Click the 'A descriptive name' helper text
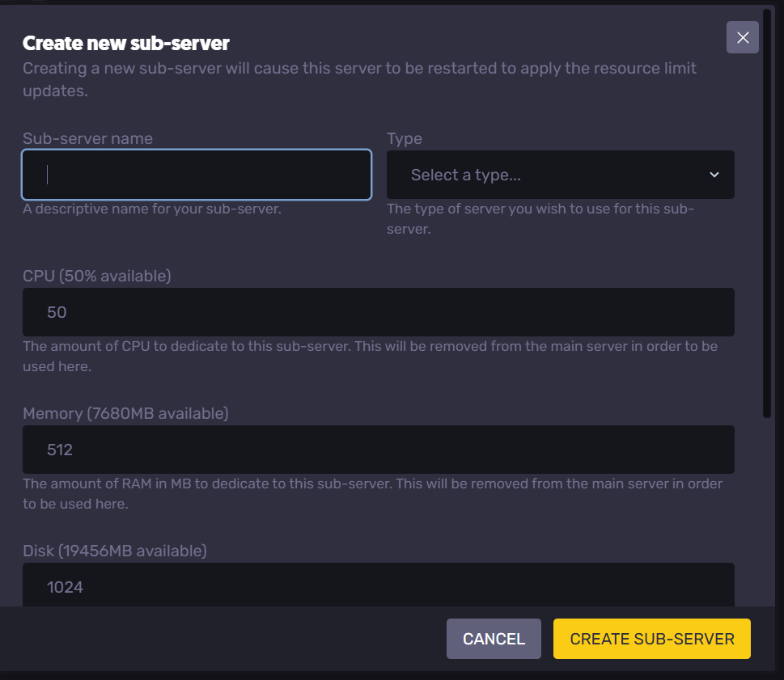 [151, 209]
